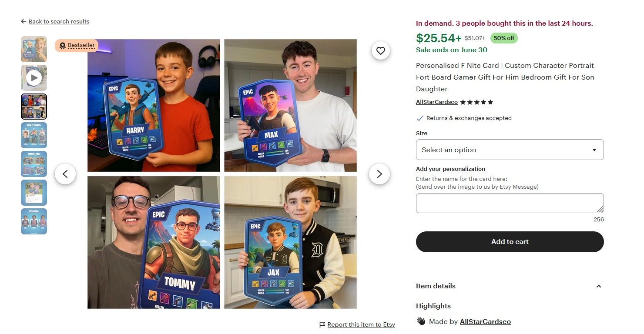Click the back arrow to search results
The height and width of the screenshot is (334, 644).
23,22
